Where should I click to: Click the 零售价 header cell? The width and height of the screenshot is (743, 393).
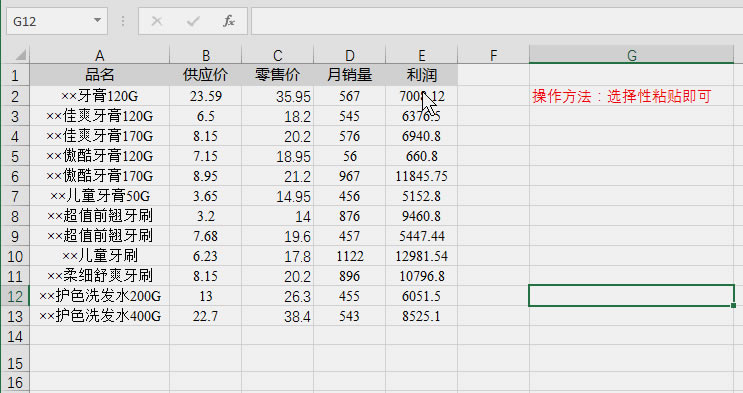click(x=278, y=75)
